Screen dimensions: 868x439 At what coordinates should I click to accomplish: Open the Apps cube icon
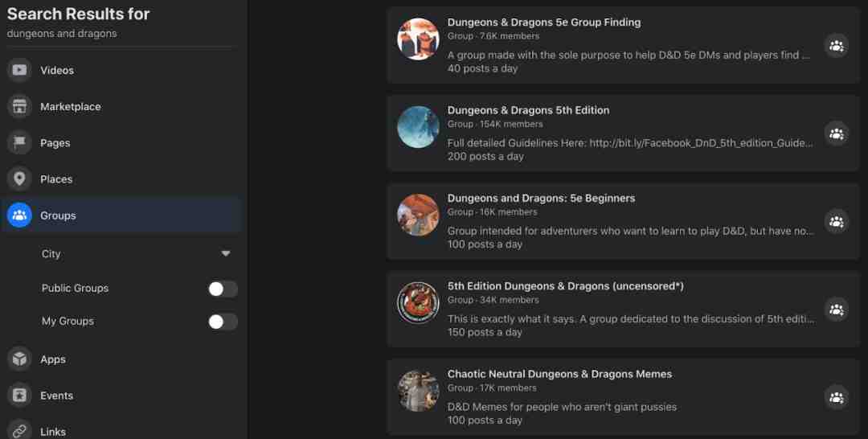19,359
